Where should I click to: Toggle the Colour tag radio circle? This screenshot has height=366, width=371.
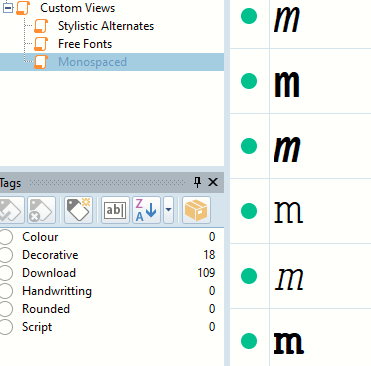click(6, 237)
